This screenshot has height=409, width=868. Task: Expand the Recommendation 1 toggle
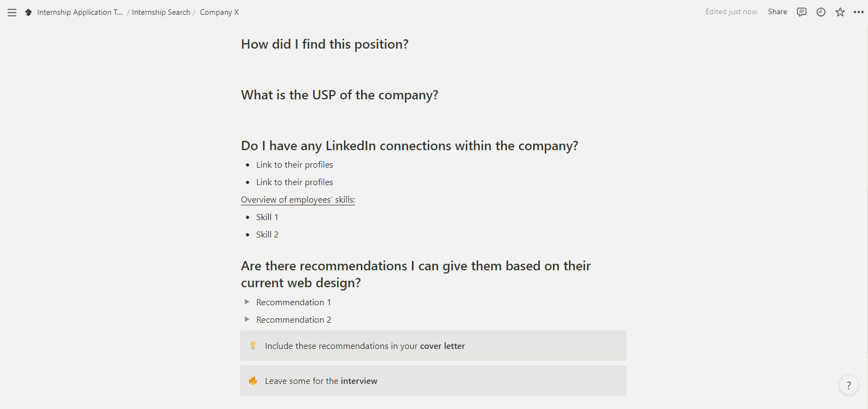tap(247, 302)
